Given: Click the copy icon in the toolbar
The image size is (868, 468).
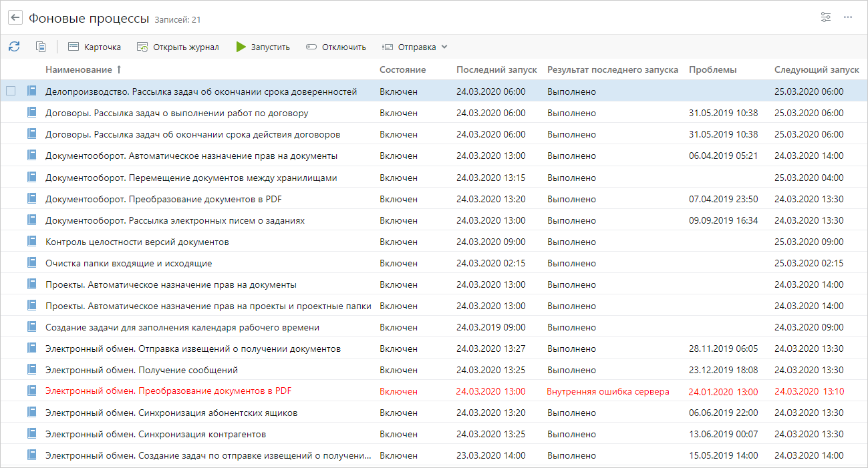Looking at the screenshot, I should click(x=41, y=47).
